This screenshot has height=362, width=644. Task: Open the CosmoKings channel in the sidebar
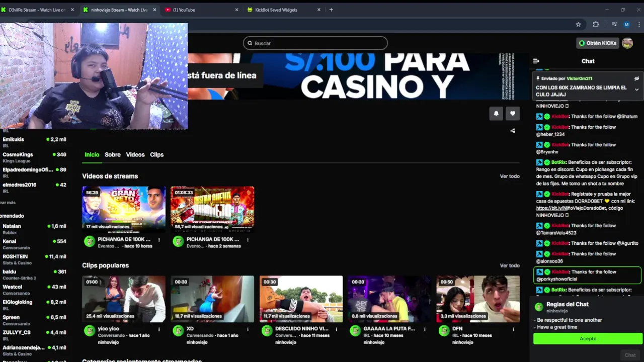pyautogui.click(x=34, y=157)
